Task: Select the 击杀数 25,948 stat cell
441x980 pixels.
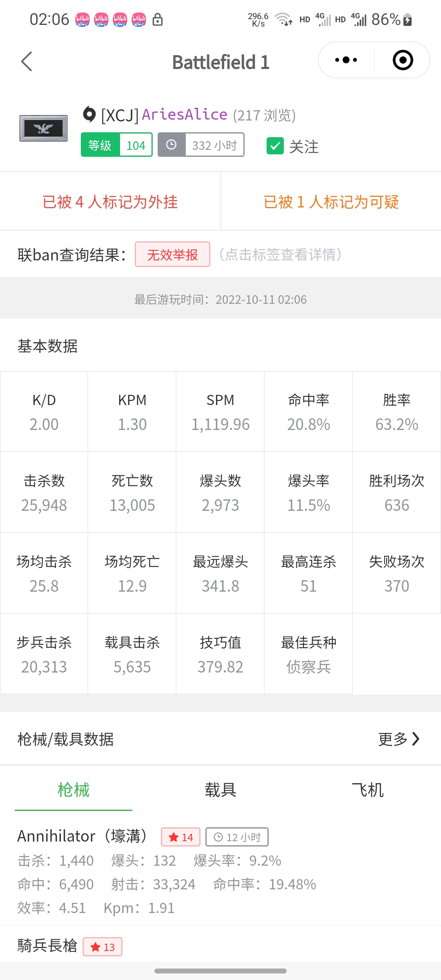Action: 44,492
